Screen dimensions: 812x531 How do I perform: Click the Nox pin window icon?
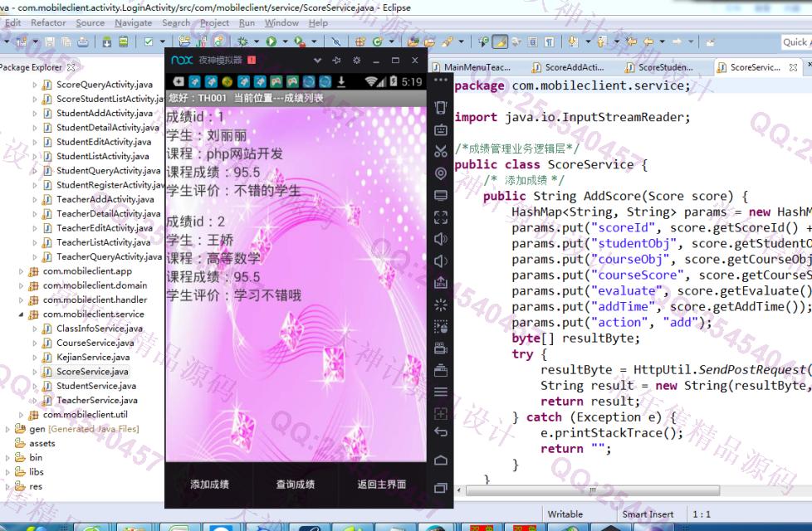(336, 61)
